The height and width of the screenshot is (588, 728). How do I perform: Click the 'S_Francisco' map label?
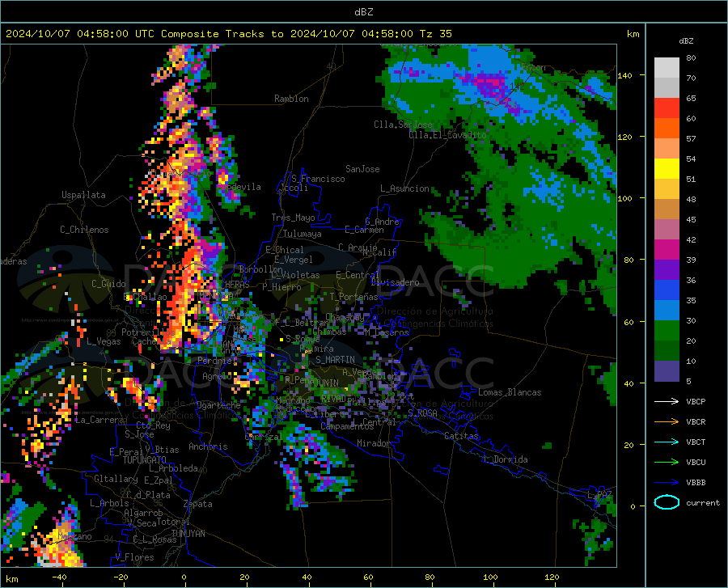click(318, 179)
